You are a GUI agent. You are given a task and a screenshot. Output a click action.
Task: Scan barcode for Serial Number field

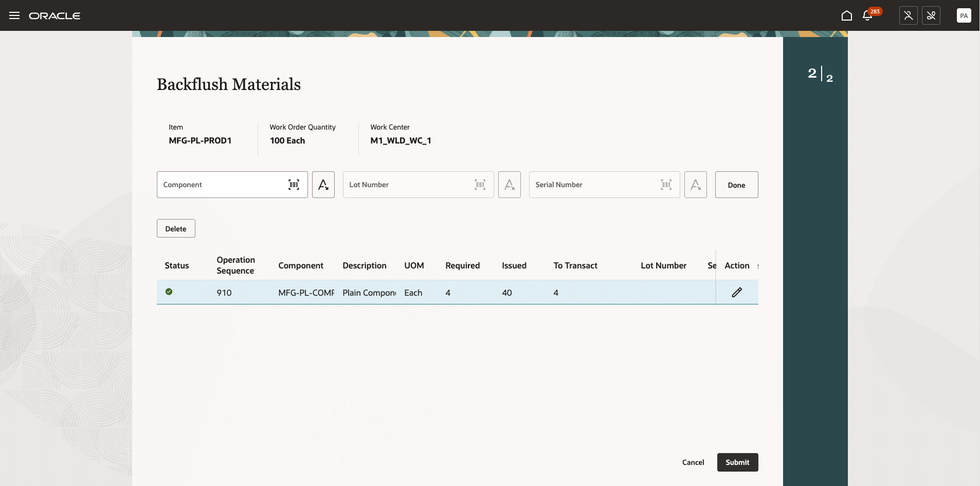pyautogui.click(x=666, y=185)
